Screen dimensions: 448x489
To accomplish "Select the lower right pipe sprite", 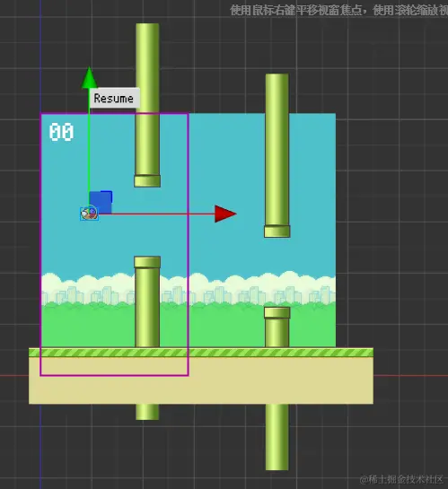I will [x=277, y=389].
